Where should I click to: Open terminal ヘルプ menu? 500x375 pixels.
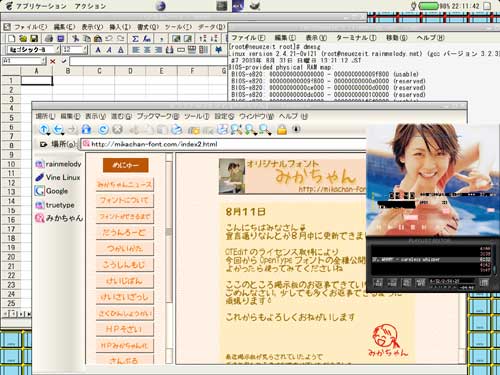(430, 38)
